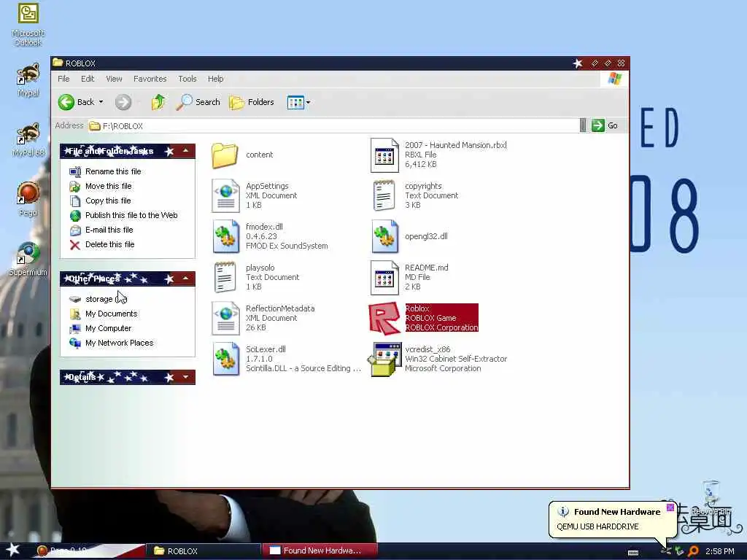Close the Found New Hardware balloon
Screen dimensions: 747x560
click(670, 507)
